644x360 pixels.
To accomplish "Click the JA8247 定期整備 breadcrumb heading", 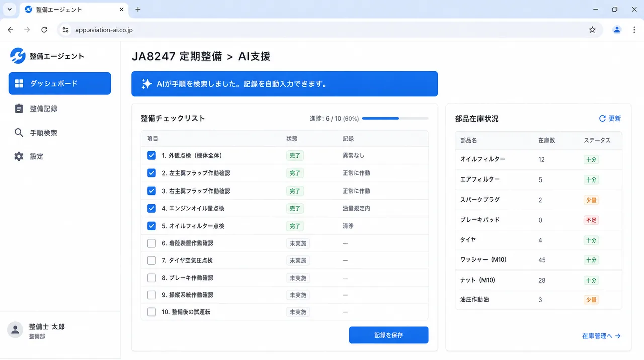I will click(x=177, y=56).
